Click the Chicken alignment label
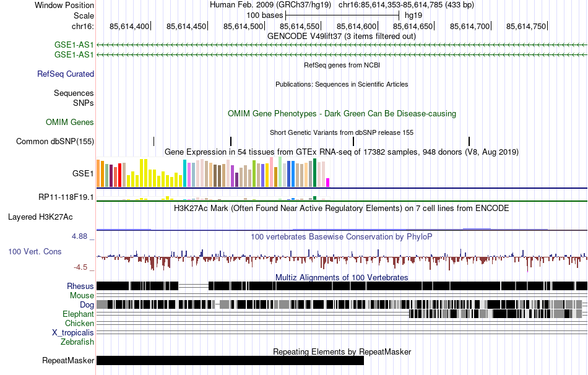 point(79,323)
